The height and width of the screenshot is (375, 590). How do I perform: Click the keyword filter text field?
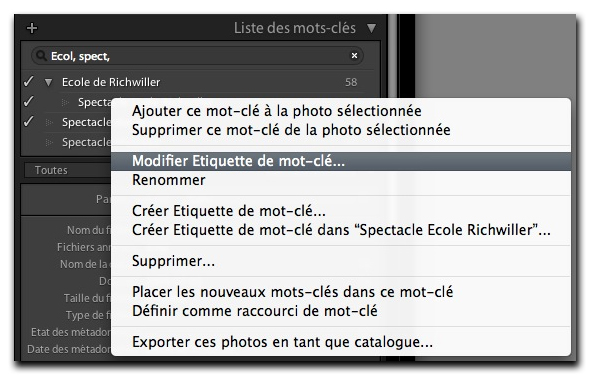[x=198, y=56]
